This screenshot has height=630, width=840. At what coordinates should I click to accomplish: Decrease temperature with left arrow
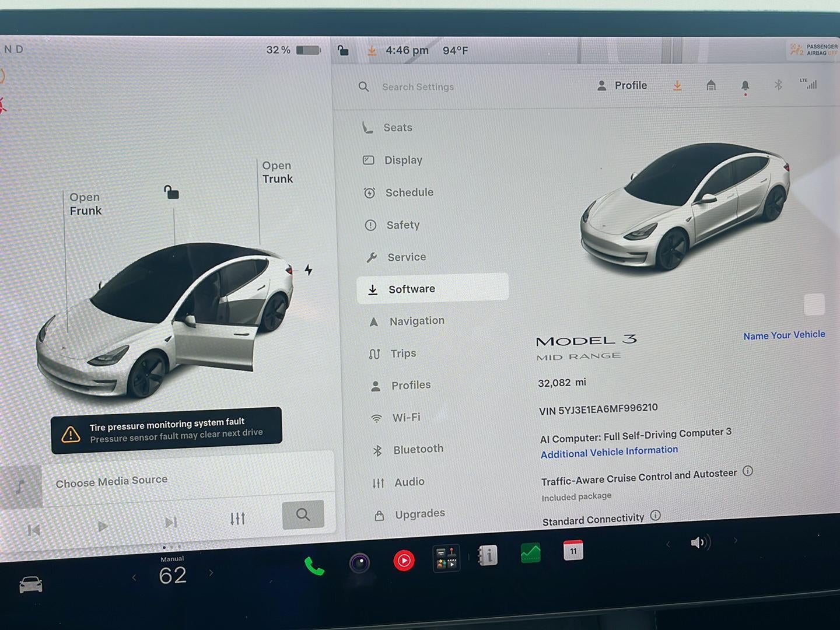(x=134, y=577)
